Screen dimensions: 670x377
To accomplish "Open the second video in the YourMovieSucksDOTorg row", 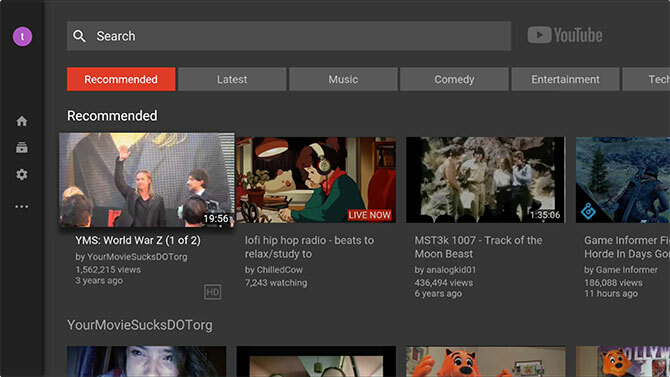I will (316, 362).
